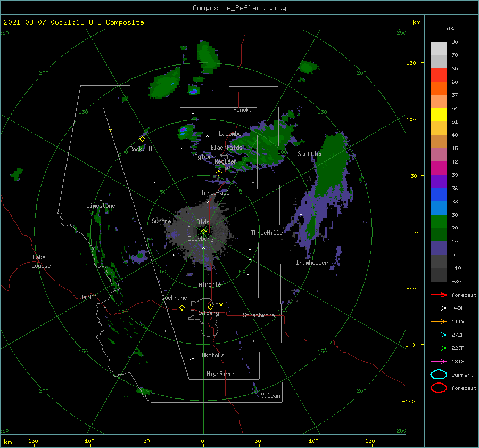Viewport: 479px width, 448px height.
Task: Click the yellow V marker right of Calgary diamond
Action: [221, 305]
